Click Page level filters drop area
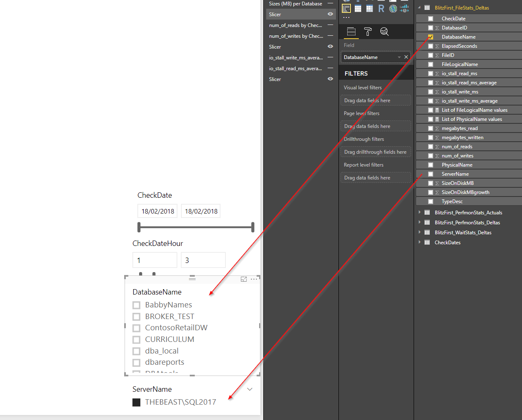Viewport: 522px width, 420px height. point(376,126)
